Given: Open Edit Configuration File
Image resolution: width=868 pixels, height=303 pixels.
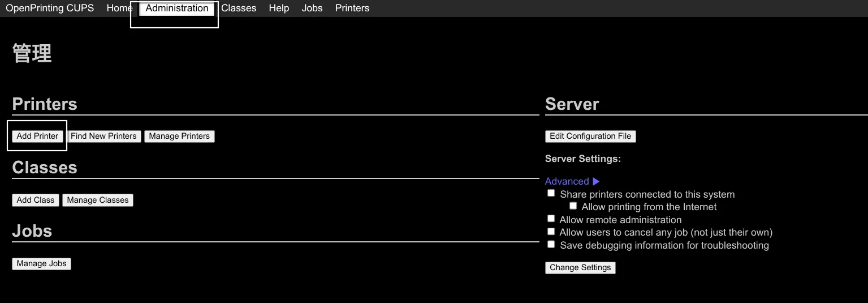Looking at the screenshot, I should point(590,136).
